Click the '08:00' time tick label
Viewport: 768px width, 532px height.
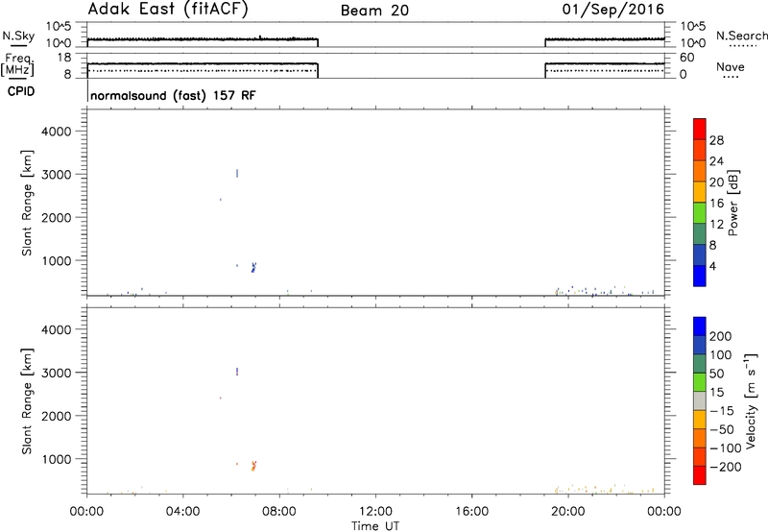point(279,512)
